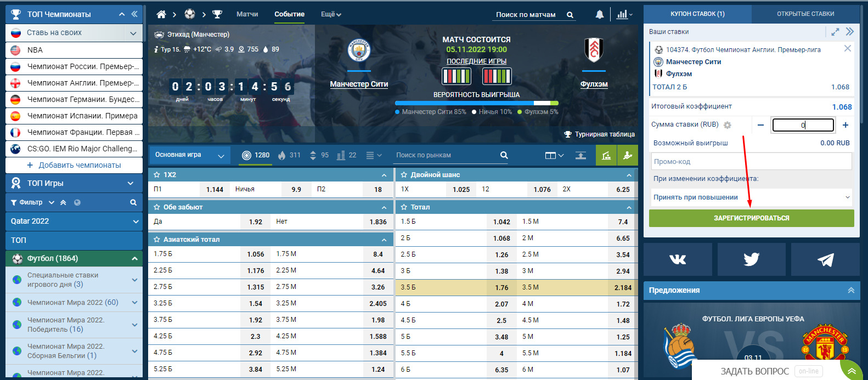Click Поиск по рынкам search field
868x380 pixels.
[446, 155]
